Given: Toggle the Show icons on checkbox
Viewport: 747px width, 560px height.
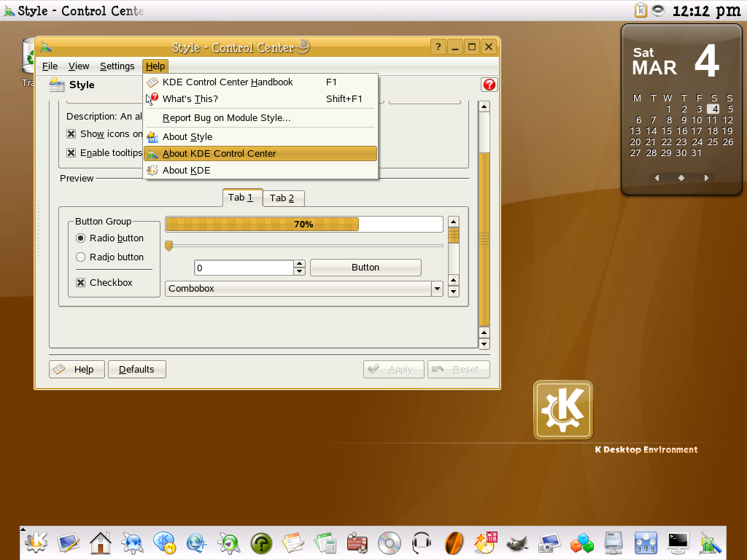Looking at the screenshot, I should [x=71, y=134].
